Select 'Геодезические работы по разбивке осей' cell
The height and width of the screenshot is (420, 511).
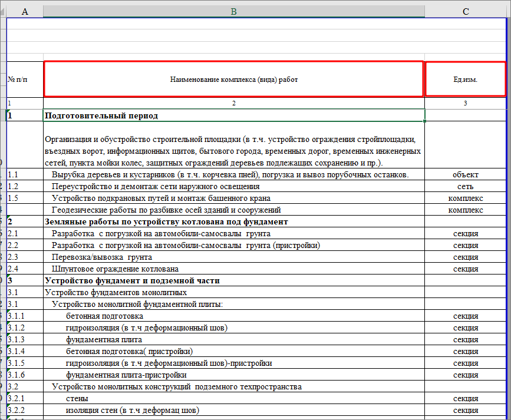pos(166,210)
